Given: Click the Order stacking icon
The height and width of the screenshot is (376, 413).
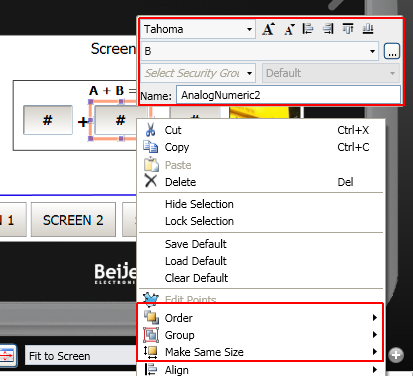Looking at the screenshot, I should [151, 317].
